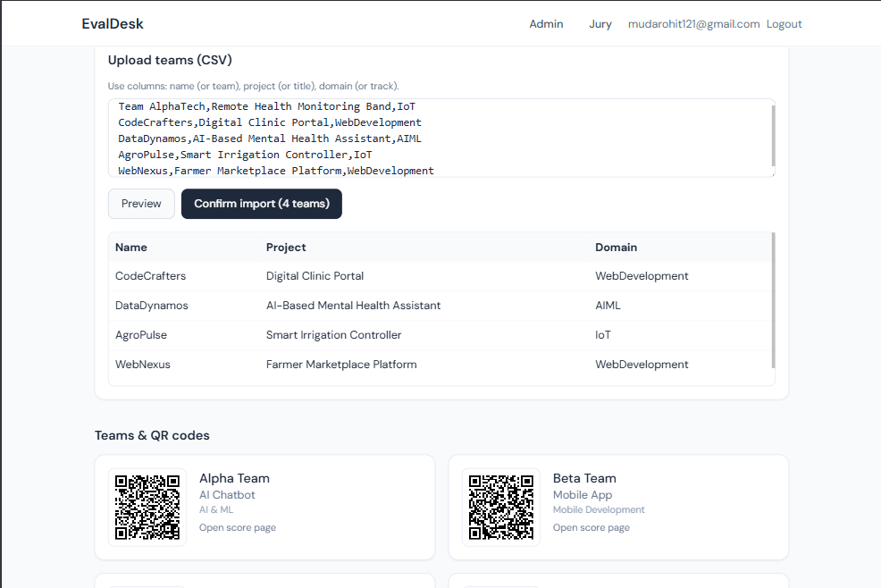
Task: Open the EvalDesk home logo
Action: (113, 23)
